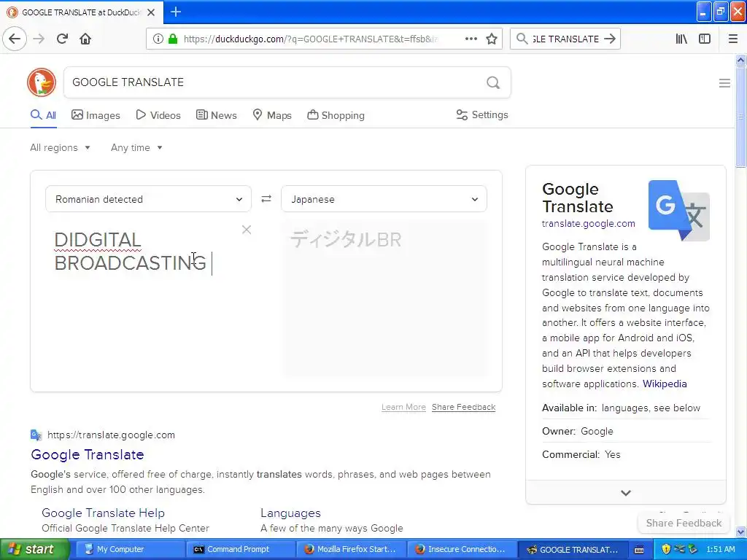
Task: Click the Firefox toolbar search box
Action: coord(565,39)
